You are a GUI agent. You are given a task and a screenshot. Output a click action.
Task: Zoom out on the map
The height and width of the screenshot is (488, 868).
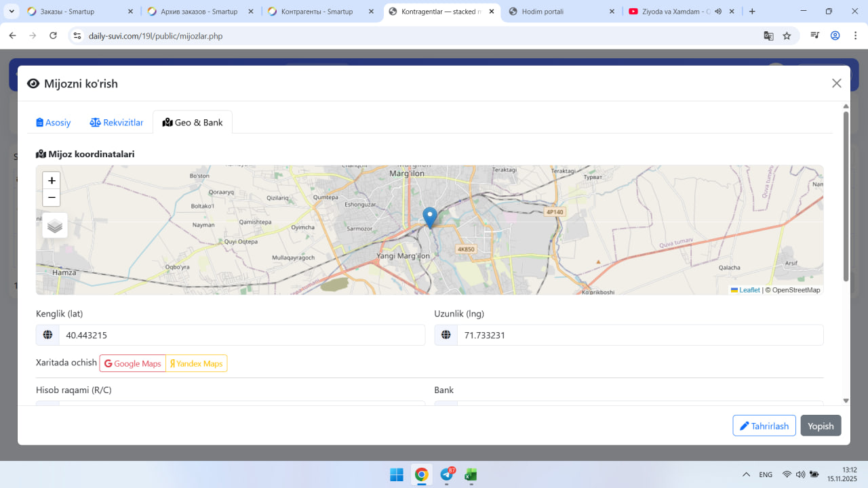pyautogui.click(x=52, y=198)
